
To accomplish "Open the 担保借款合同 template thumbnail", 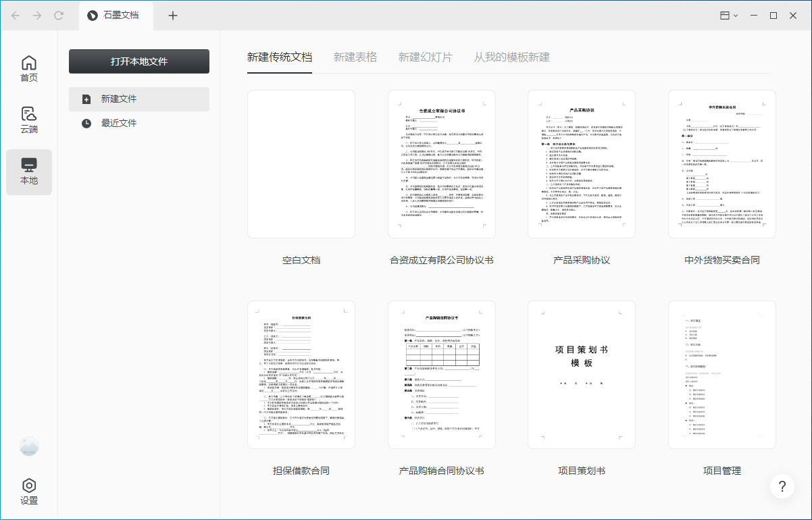I will click(301, 375).
